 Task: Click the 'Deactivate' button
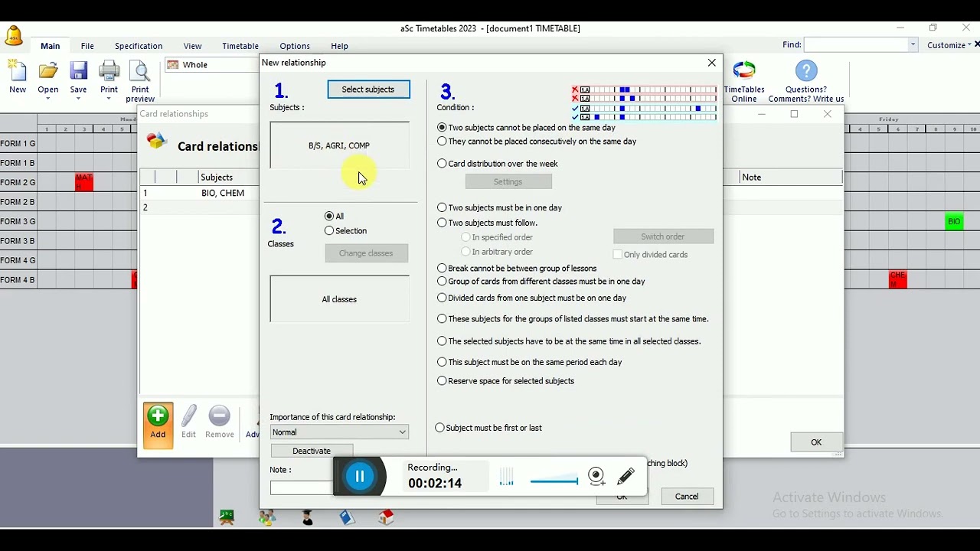[x=312, y=451]
